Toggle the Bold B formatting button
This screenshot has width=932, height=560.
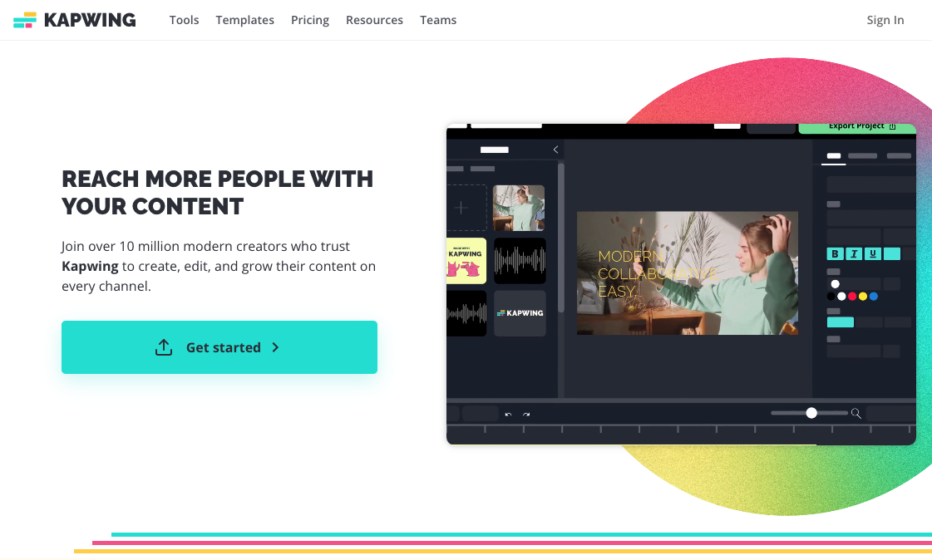835,254
